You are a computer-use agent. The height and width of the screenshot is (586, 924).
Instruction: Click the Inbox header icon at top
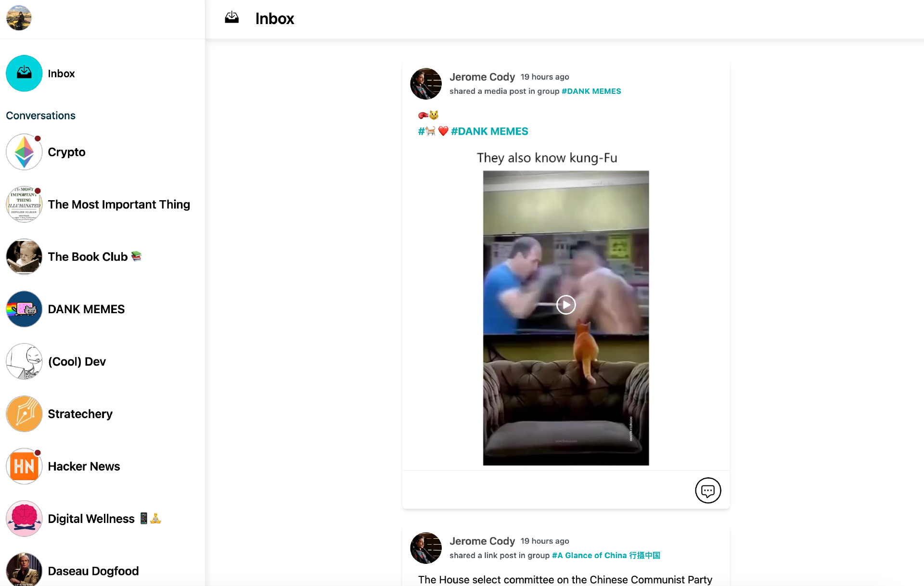pos(231,18)
